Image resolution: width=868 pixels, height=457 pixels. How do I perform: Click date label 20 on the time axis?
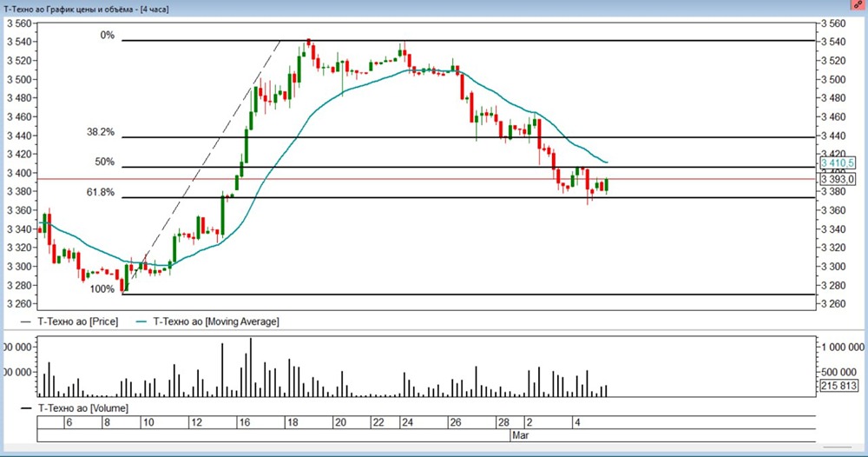click(340, 422)
